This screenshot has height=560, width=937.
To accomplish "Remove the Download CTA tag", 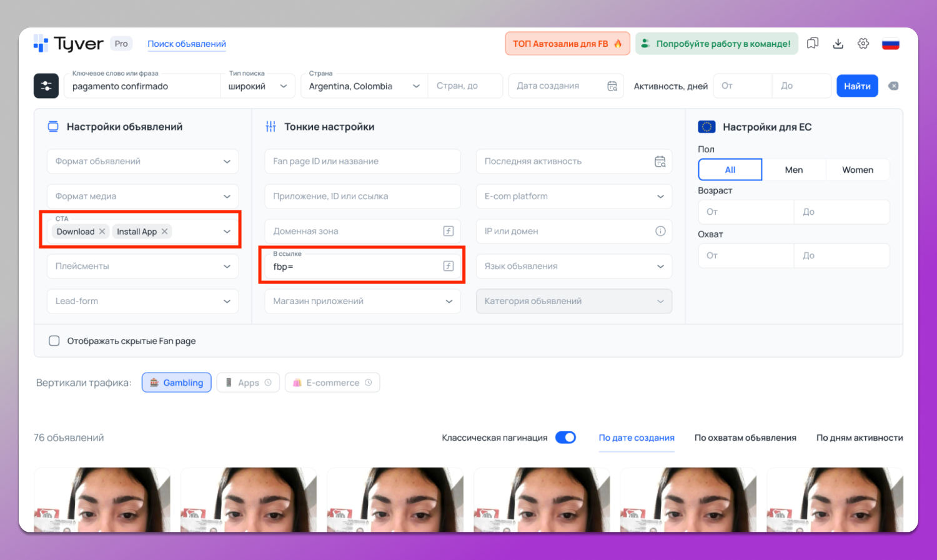I will (x=102, y=232).
